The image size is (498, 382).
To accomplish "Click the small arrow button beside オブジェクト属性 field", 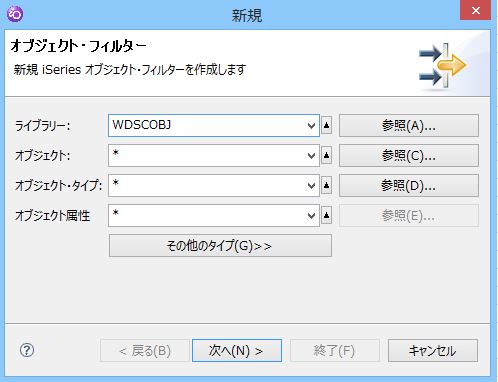I will pyautogui.click(x=327, y=215).
